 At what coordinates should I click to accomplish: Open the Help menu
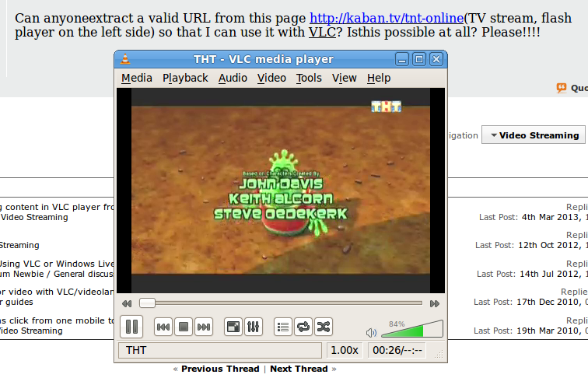click(x=379, y=78)
